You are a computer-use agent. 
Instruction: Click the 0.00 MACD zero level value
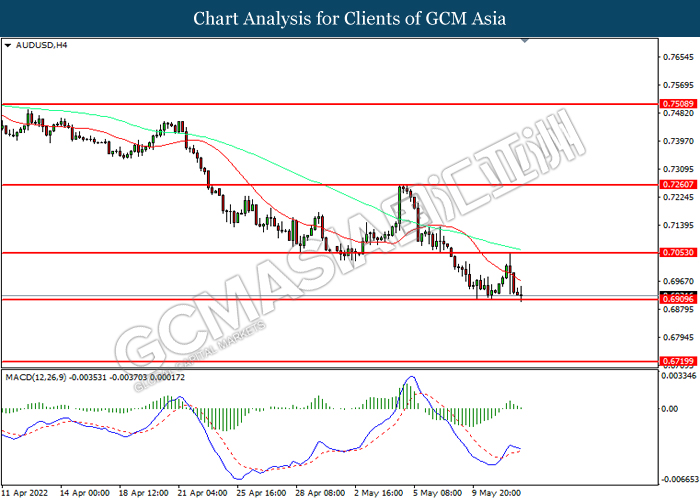coord(670,409)
